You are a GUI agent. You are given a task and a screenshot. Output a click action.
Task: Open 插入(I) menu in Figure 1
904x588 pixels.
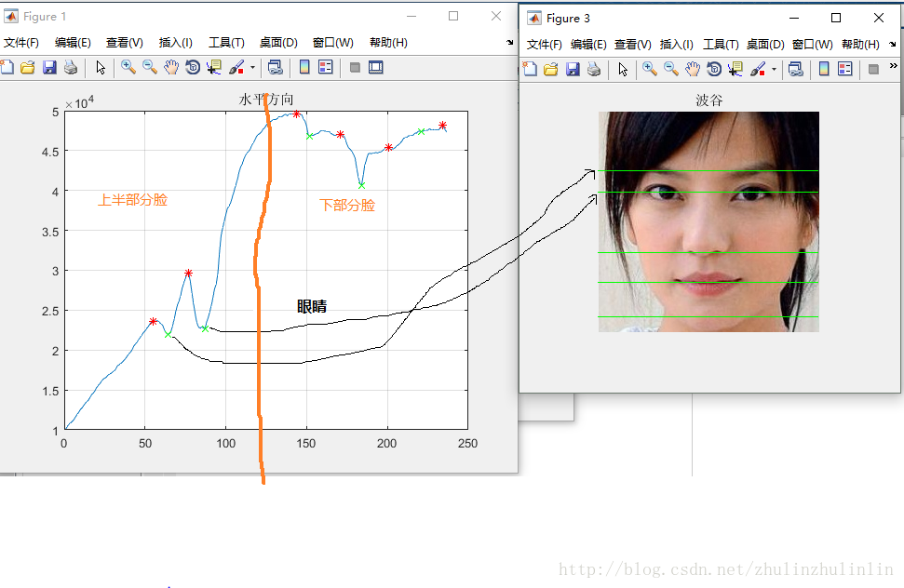point(175,43)
